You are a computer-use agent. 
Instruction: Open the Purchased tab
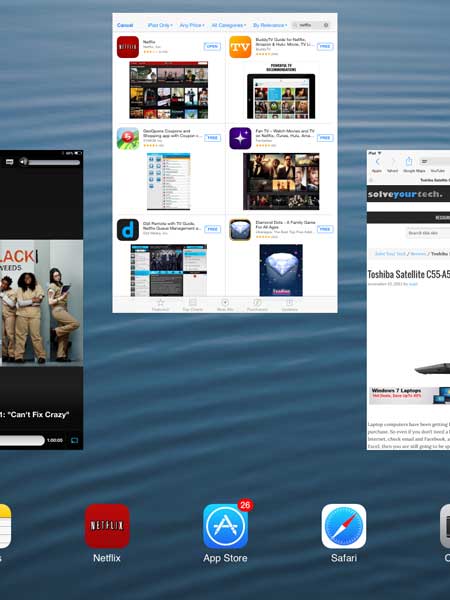pos(257,305)
